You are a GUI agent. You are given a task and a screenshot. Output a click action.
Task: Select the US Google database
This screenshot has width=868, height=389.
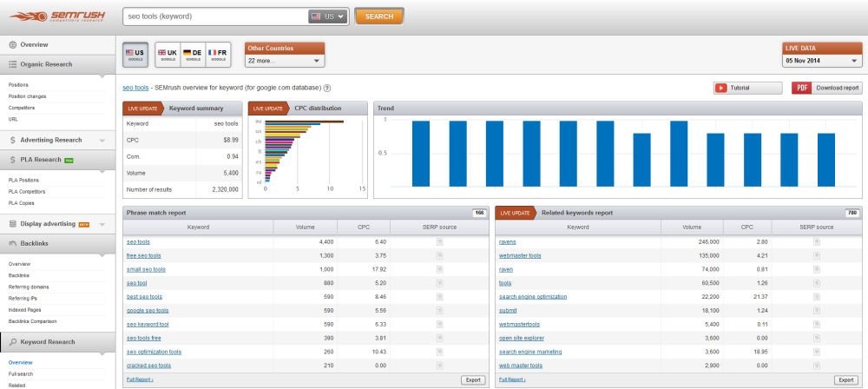point(135,55)
